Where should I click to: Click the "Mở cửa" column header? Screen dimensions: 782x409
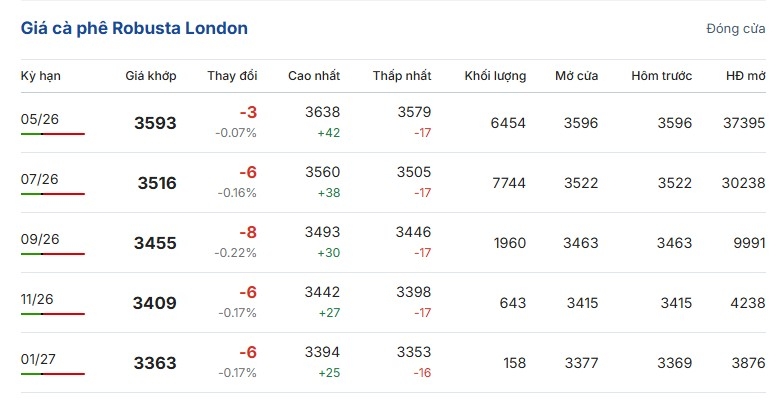coord(578,76)
